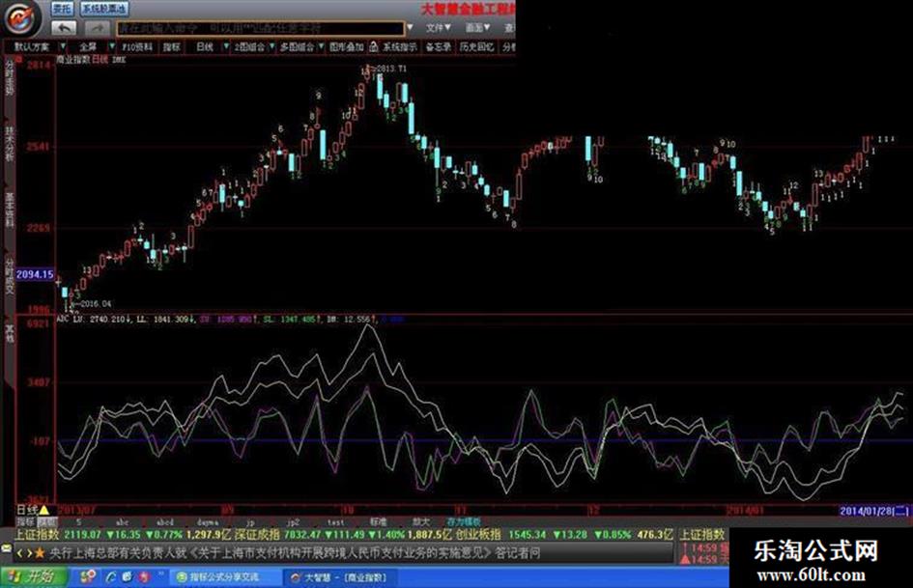
Task: Switch to 分时走势 side tab
Action: coord(10,77)
